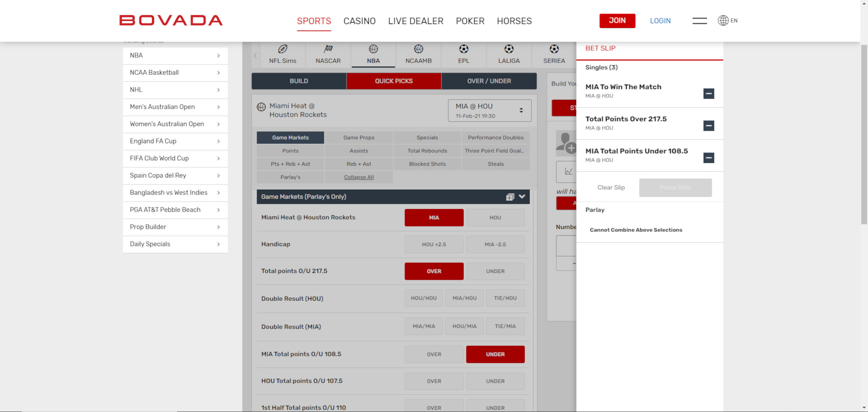The width and height of the screenshot is (868, 412).
Task: Select the SERIEA soccer ball icon
Action: (554, 49)
